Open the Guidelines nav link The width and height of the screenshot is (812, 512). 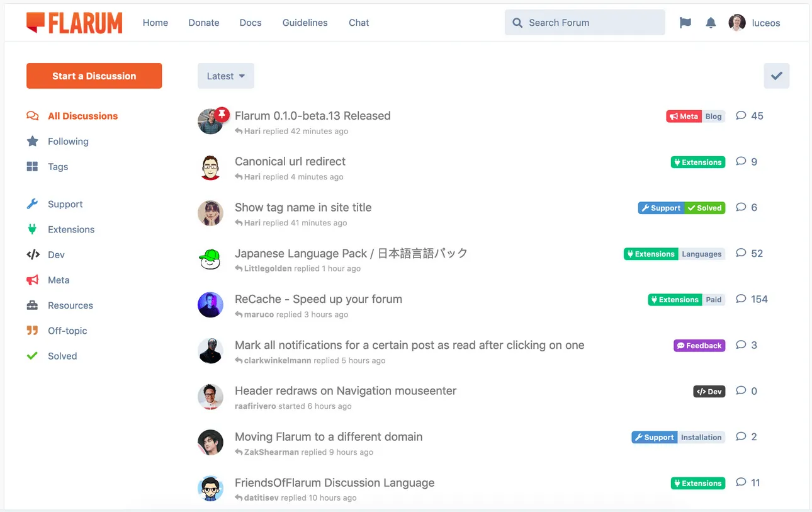305,23
